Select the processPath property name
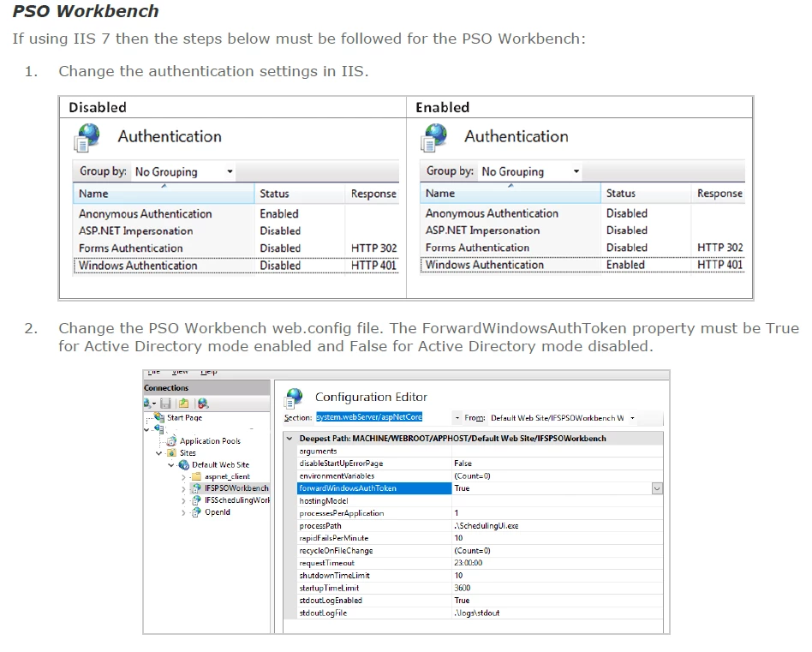 [320, 526]
